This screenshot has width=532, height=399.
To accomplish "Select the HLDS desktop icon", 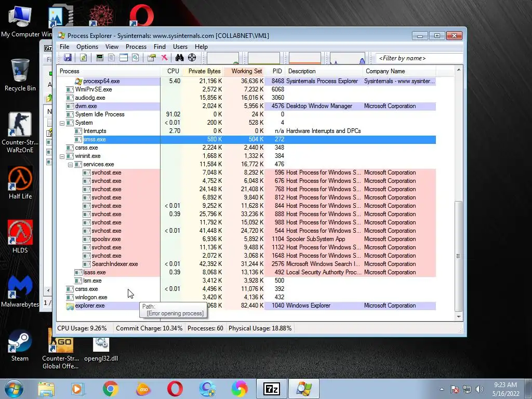I will [x=20, y=237].
